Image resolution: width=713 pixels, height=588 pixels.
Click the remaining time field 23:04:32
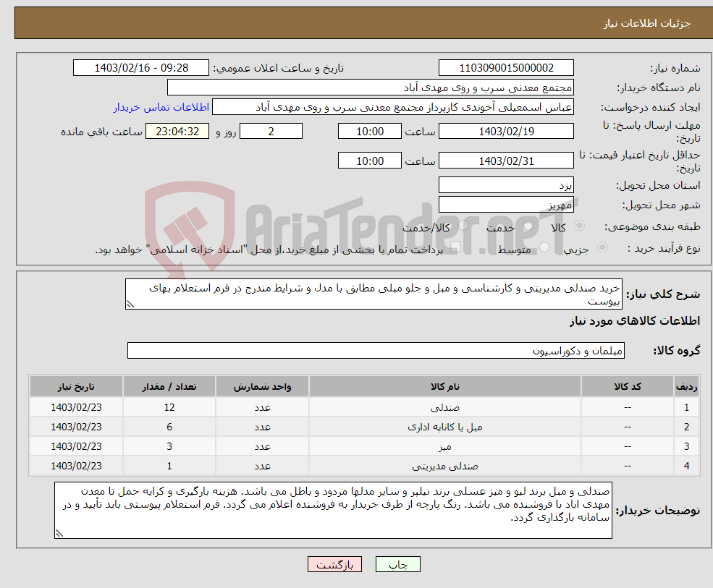pyautogui.click(x=177, y=132)
